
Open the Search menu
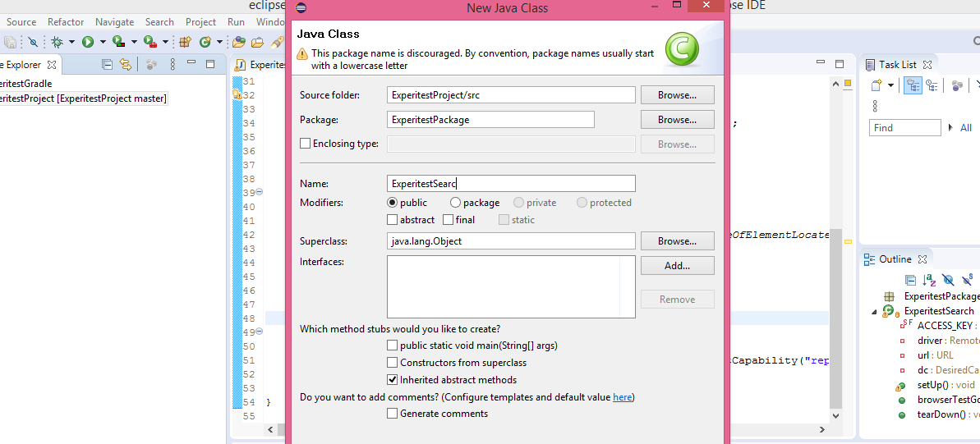159,22
